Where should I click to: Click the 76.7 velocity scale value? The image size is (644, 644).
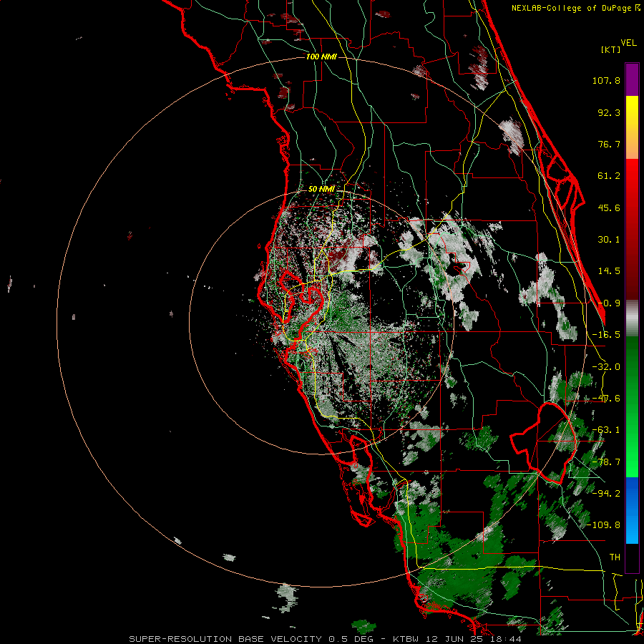click(609, 144)
